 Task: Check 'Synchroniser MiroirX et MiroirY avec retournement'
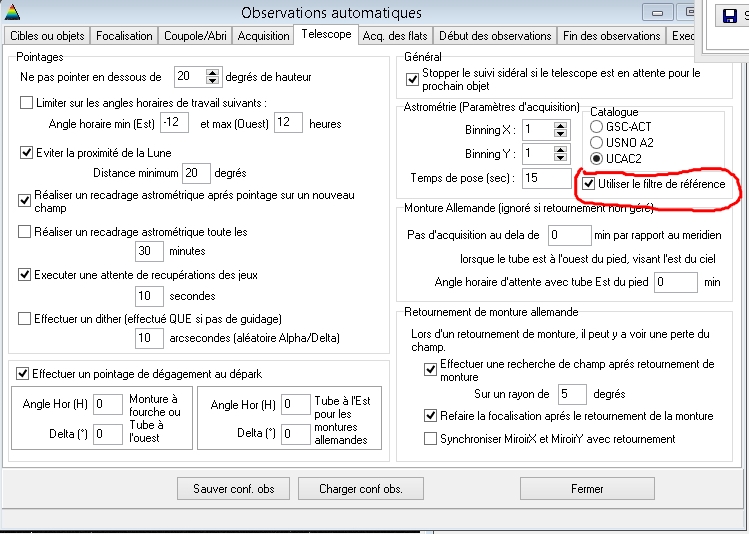coord(431,439)
